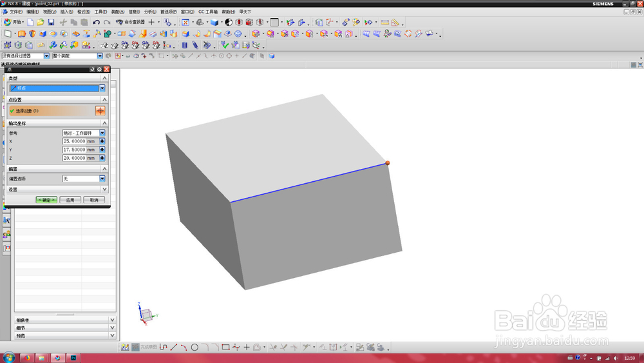
Task: Select the Revolve feature icon
Action: 32,34
